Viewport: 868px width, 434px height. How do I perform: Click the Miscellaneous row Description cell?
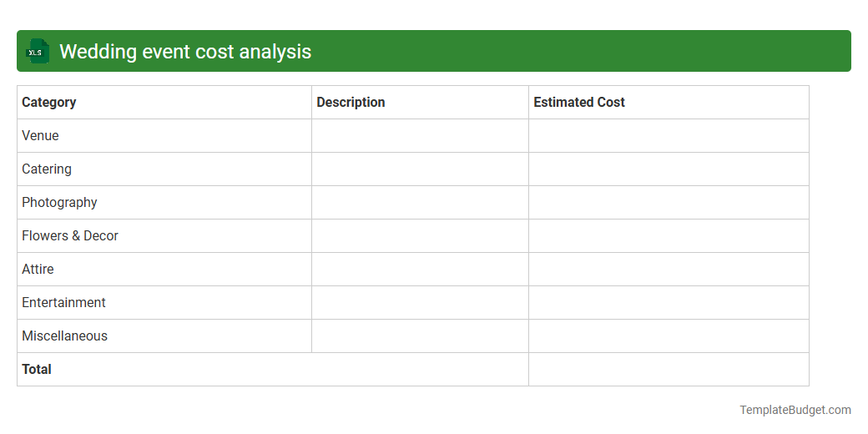click(420, 336)
